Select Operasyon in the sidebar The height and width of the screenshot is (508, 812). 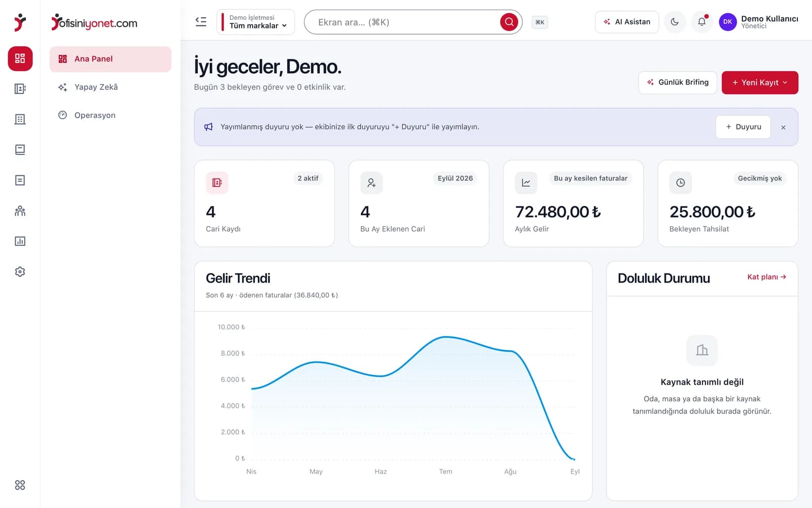(x=111, y=115)
